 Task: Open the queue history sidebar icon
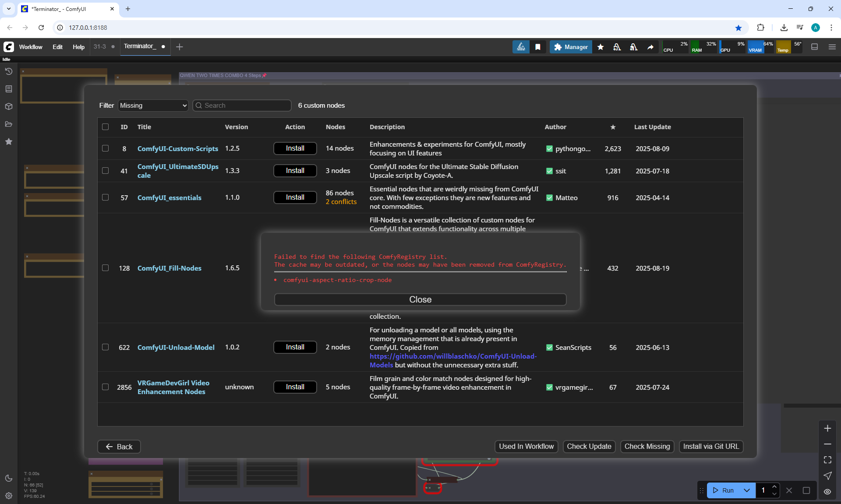(x=8, y=71)
